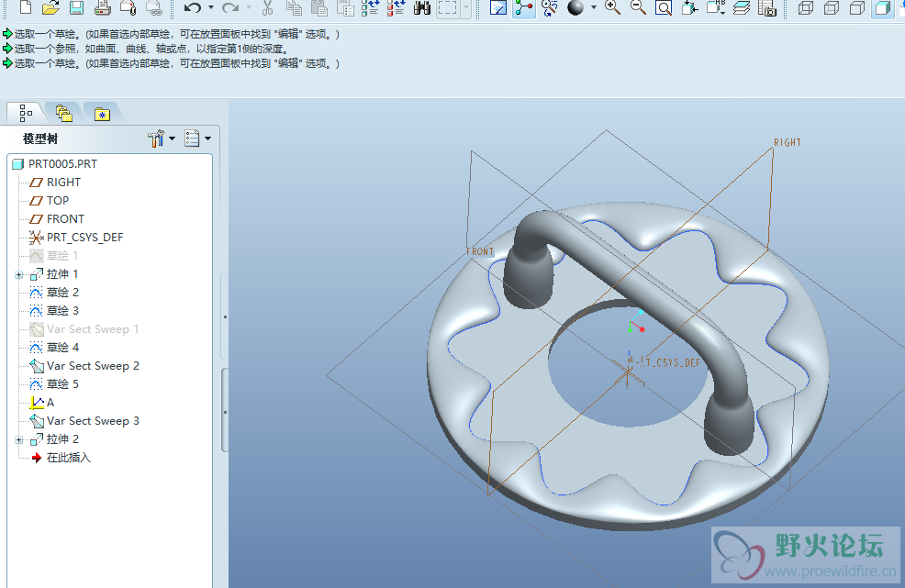
Task: Undo the last operation
Action: [193, 7]
